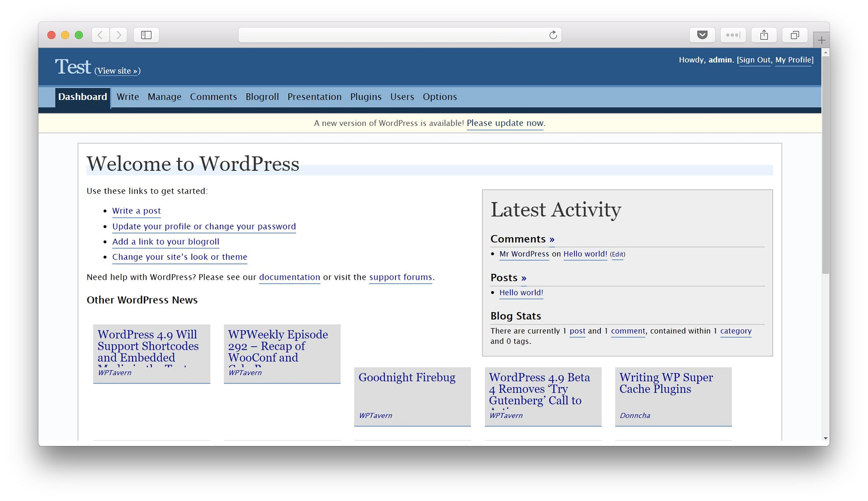Visit the support forums link
868x501 pixels.
pos(401,277)
